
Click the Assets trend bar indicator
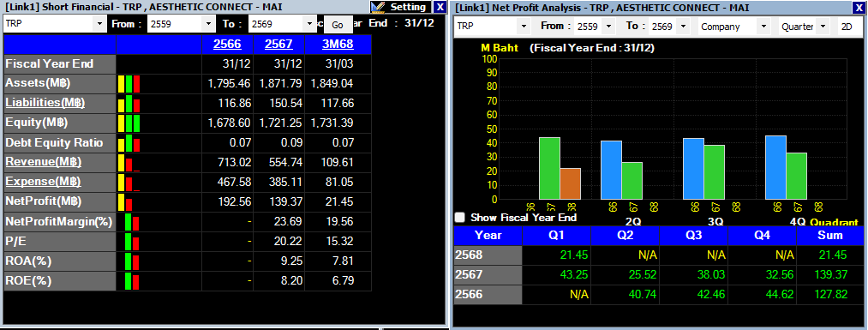[x=129, y=84]
